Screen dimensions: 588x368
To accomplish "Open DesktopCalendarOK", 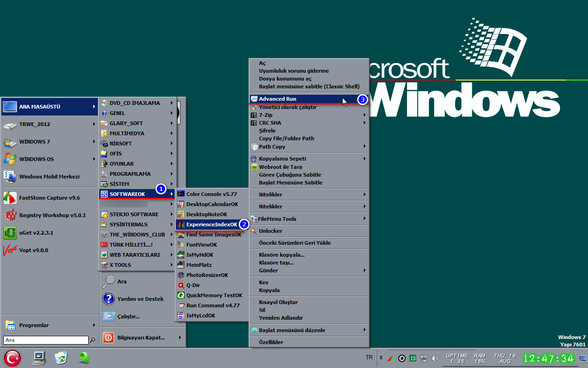I will pyautogui.click(x=212, y=204).
